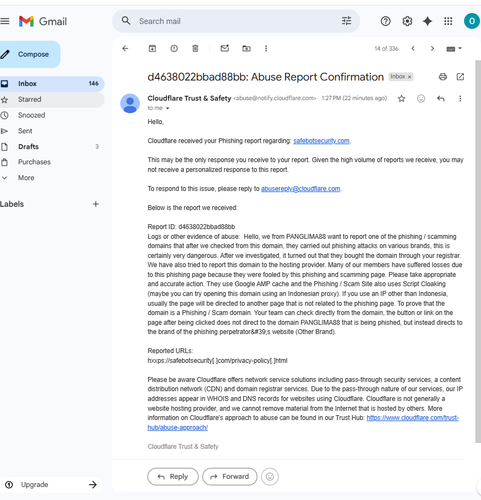
Task: Open message more options kebab
Action: (460, 99)
